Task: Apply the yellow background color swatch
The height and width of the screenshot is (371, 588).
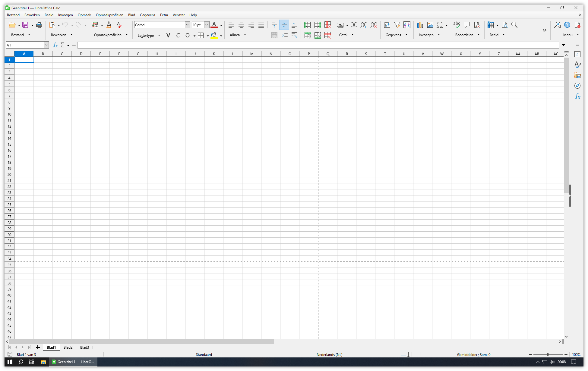Action: (214, 36)
